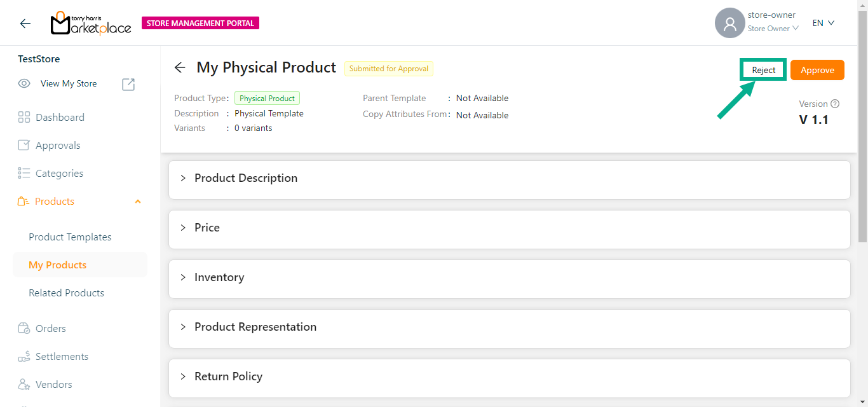
Task: Open Categories from the sidebar
Action: point(59,174)
